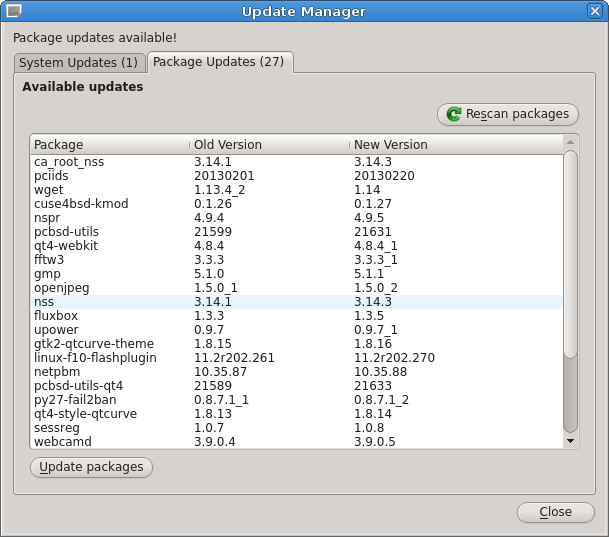Switch to the System Updates (1) tab
The width and height of the screenshot is (609, 537).
79,63
